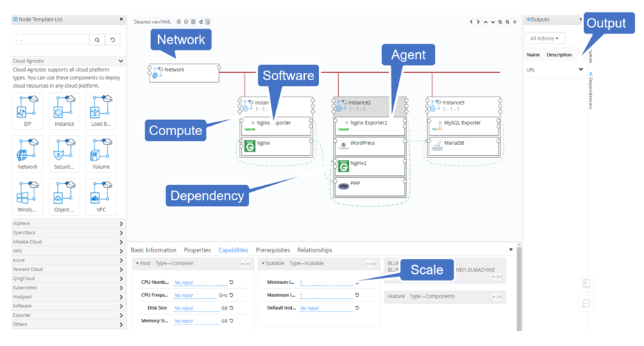Image resolution: width=644 pixels, height=346 pixels.
Task: Click the play-circle toolbar icon
Action: pos(179,21)
